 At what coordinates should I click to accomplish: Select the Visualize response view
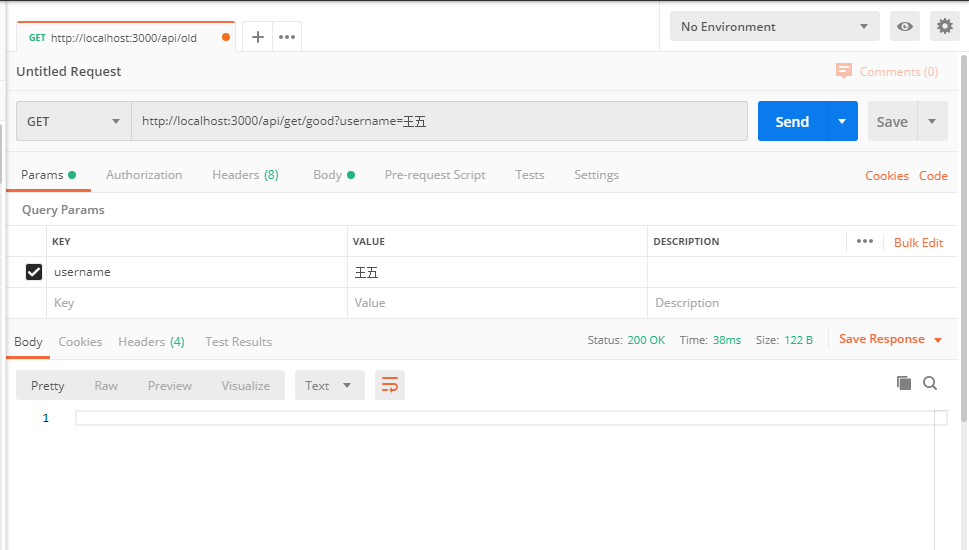coord(245,386)
